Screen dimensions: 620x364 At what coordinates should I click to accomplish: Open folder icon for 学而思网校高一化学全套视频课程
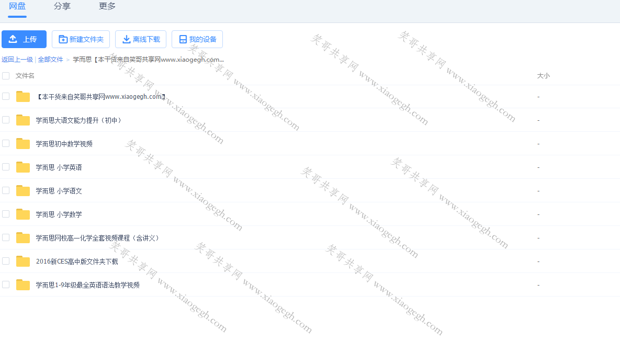(23, 238)
